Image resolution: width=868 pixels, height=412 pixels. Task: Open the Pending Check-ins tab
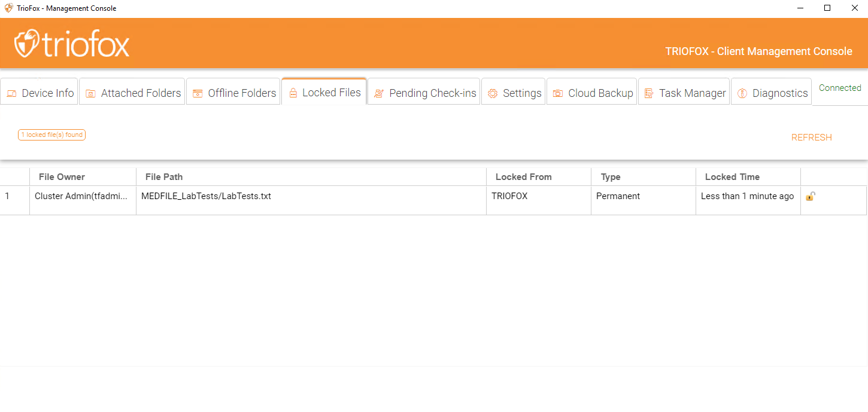pyautogui.click(x=424, y=93)
